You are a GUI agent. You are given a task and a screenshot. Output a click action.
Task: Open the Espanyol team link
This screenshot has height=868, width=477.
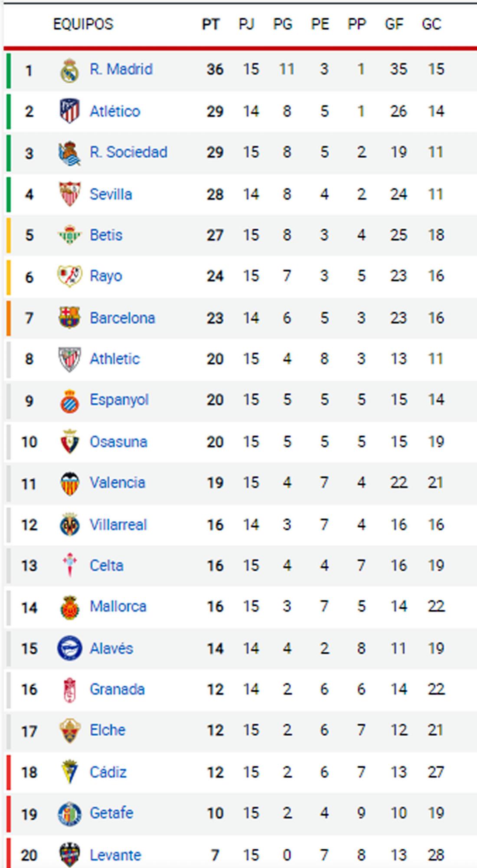coord(119,400)
